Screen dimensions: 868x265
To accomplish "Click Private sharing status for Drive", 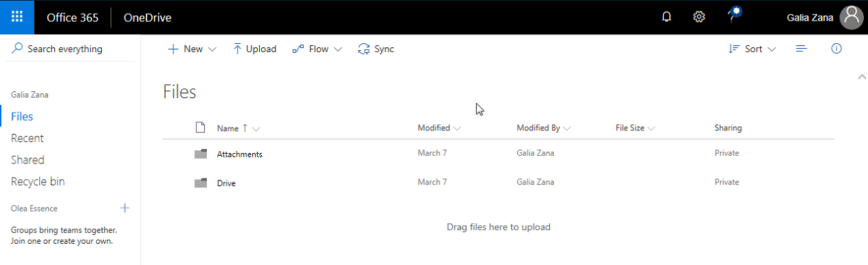I will pos(726,182).
